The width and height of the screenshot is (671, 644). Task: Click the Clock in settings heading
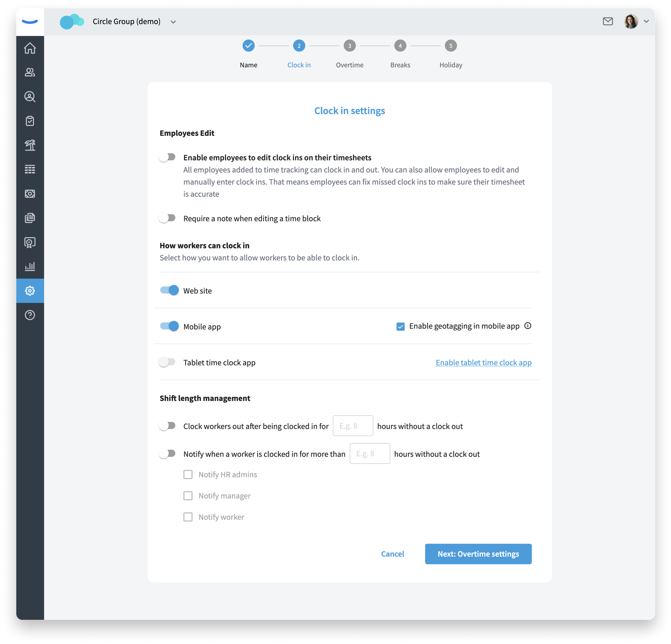(x=349, y=111)
